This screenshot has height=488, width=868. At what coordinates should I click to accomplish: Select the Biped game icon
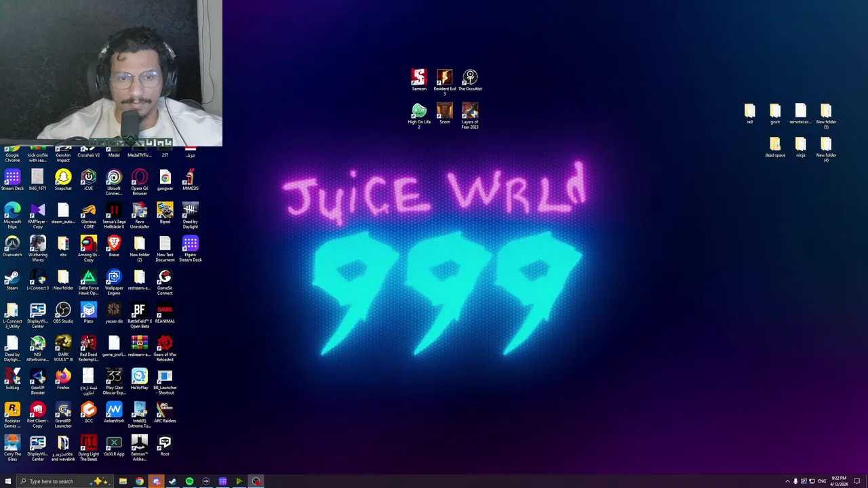click(x=165, y=211)
